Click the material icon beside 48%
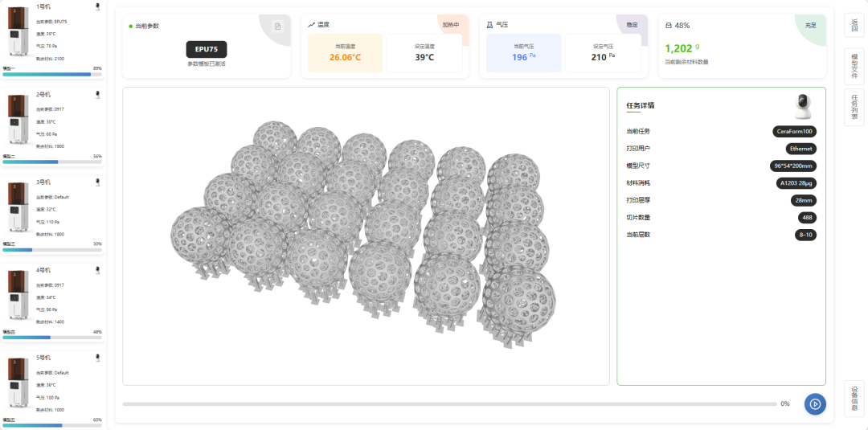 [669, 25]
